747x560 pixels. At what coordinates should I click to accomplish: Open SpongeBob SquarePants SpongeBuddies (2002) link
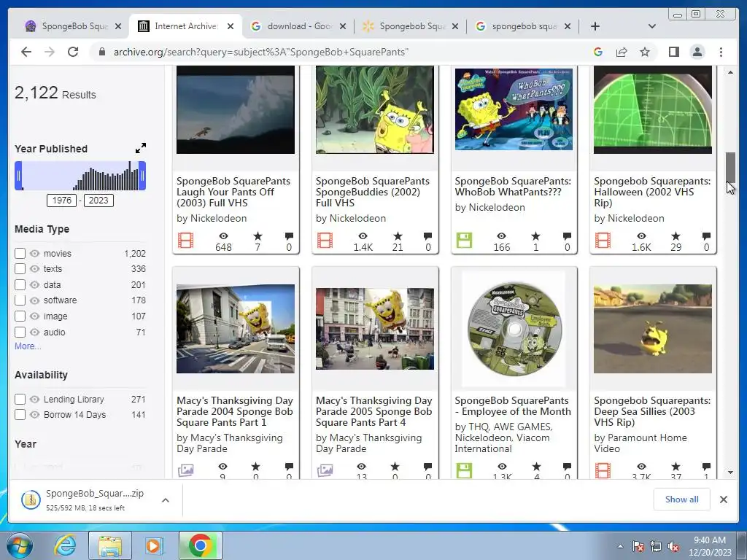pyautogui.click(x=373, y=192)
